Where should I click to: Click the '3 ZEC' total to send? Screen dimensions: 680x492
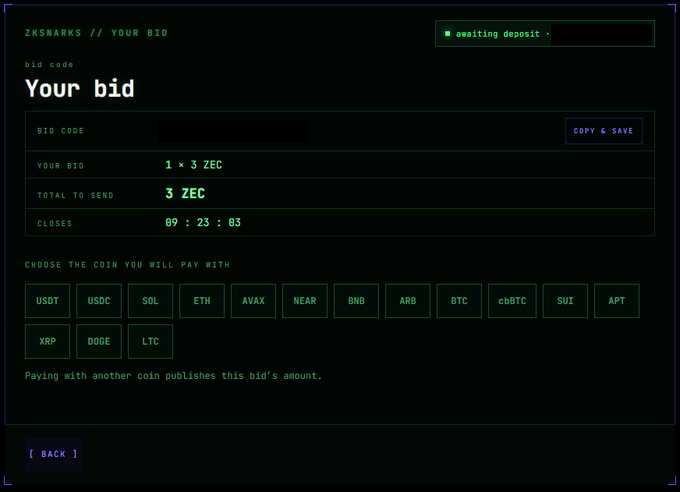pos(185,194)
